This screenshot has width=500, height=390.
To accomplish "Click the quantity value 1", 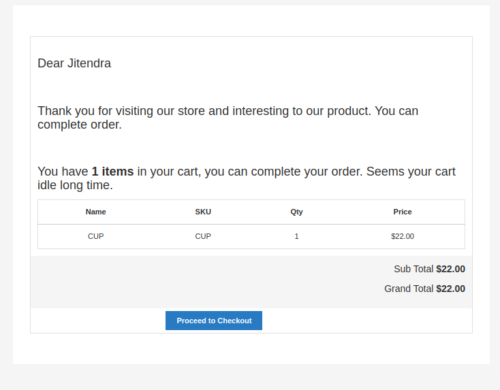I will point(296,236).
